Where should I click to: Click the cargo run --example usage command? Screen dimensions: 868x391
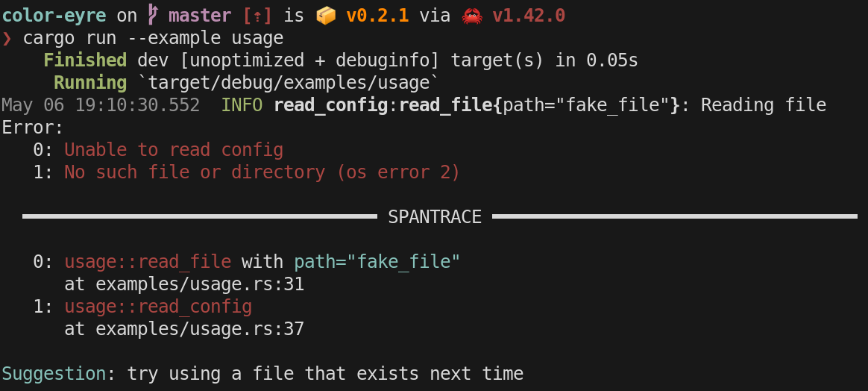coord(153,38)
